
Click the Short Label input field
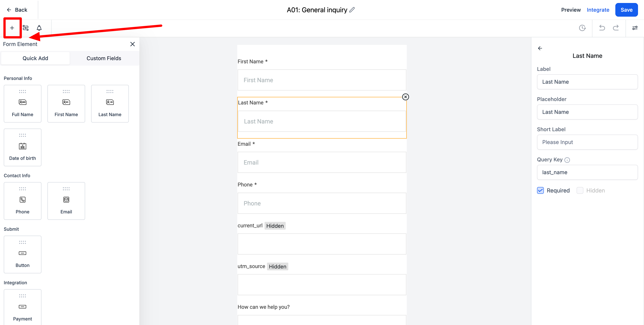coord(587,142)
